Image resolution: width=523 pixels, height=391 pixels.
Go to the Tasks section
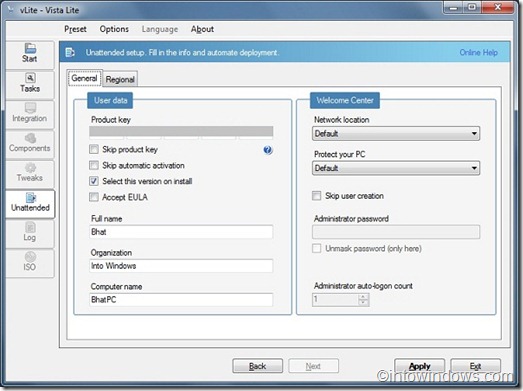click(30, 84)
